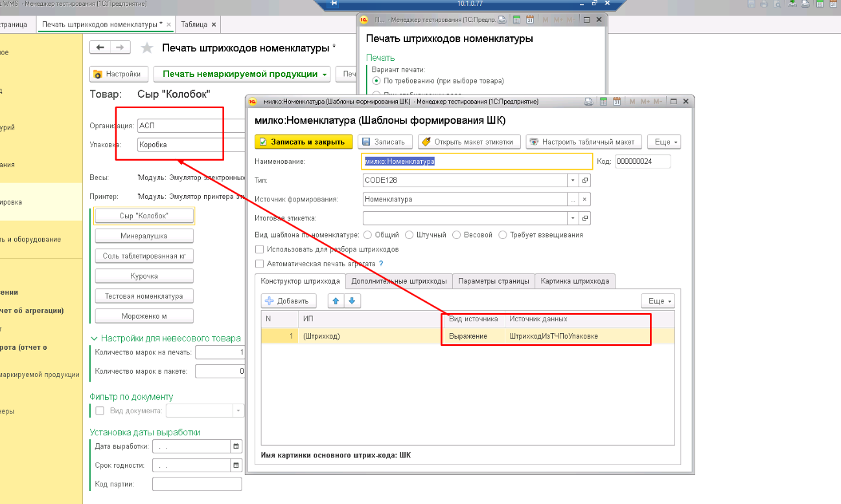Click the Наименование field 'милко:Номенклатура'
This screenshot has width=841, height=504.
click(478, 161)
